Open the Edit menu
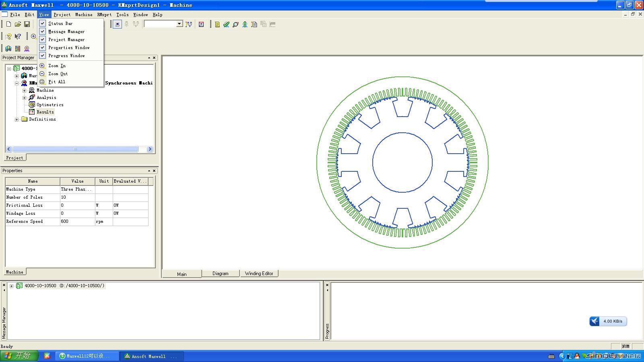The image size is (644, 362). click(x=29, y=14)
